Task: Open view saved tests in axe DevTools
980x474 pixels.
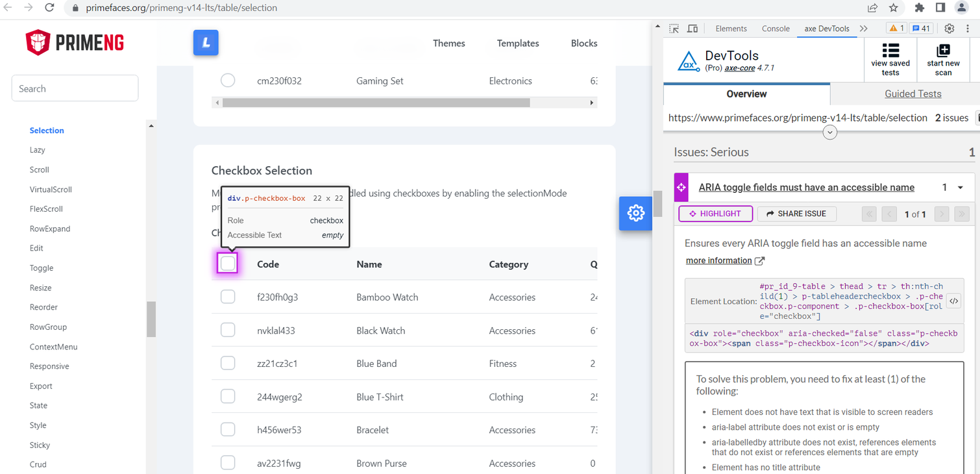Action: [x=890, y=60]
